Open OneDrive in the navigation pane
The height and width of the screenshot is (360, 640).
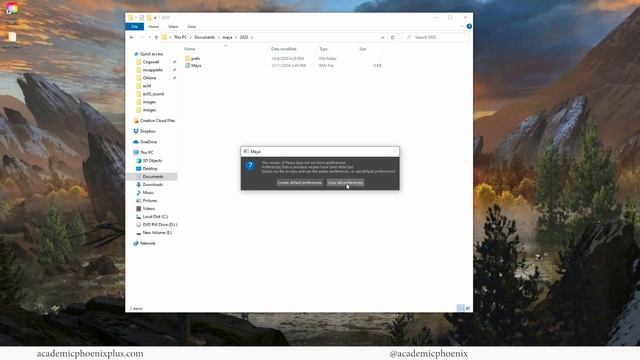(x=148, y=142)
